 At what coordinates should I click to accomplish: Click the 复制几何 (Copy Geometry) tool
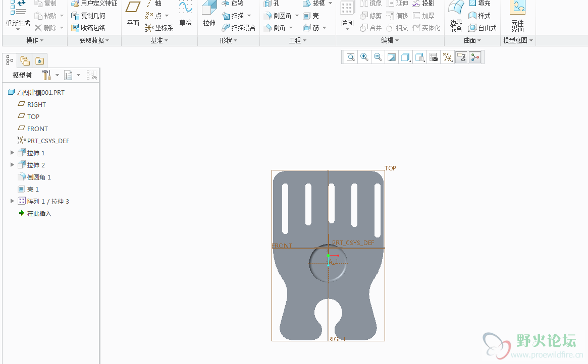88,16
